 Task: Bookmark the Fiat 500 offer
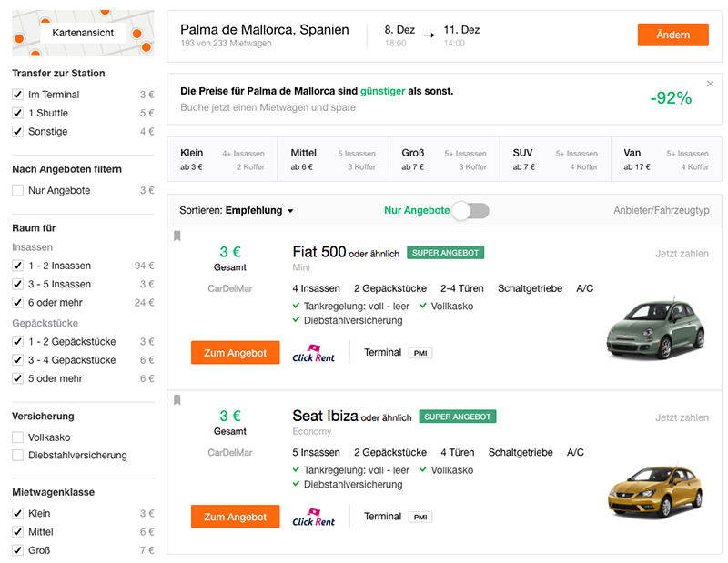[177, 236]
